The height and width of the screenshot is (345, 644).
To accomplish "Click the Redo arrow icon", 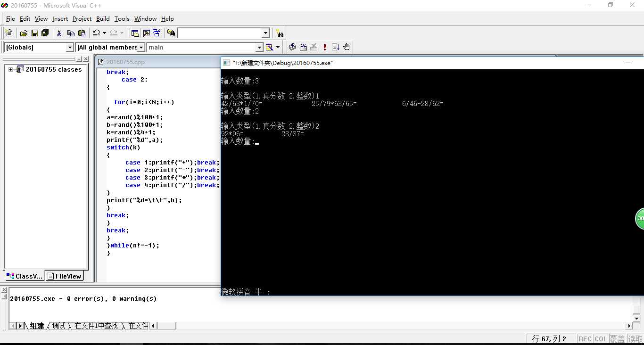I will click(x=114, y=33).
